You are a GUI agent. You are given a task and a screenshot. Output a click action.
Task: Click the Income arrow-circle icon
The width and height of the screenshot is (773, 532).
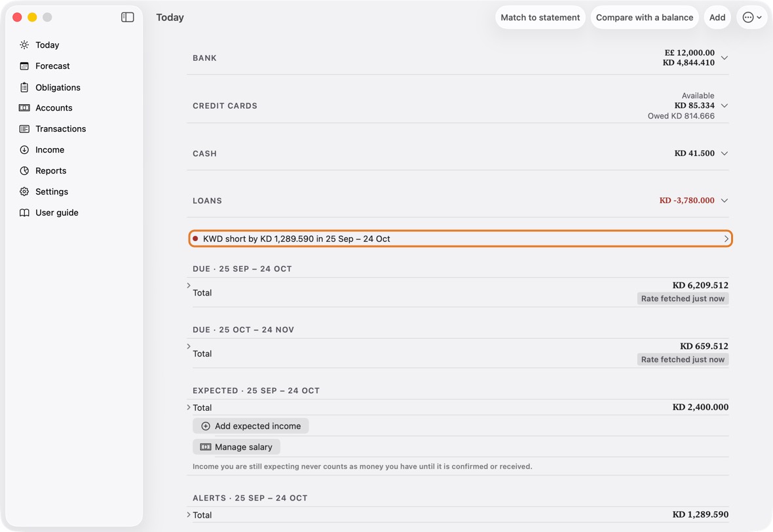24,150
